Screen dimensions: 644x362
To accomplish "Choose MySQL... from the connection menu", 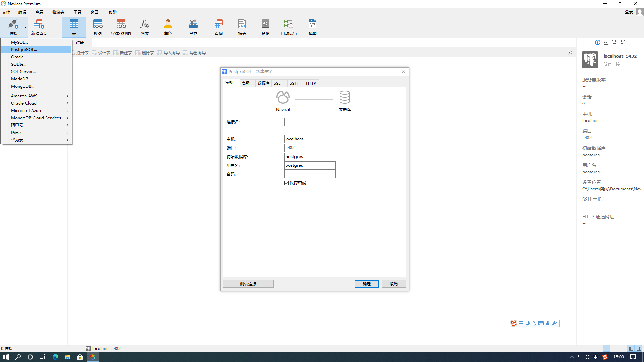I will point(19,42).
